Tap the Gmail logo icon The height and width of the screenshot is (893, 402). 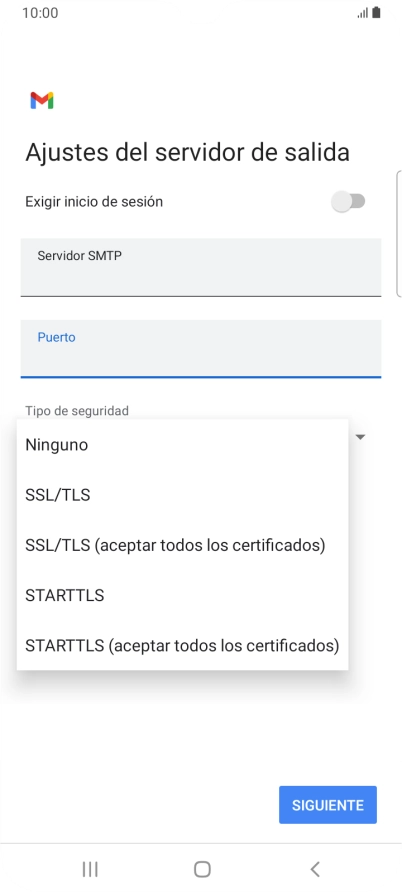[x=42, y=100]
